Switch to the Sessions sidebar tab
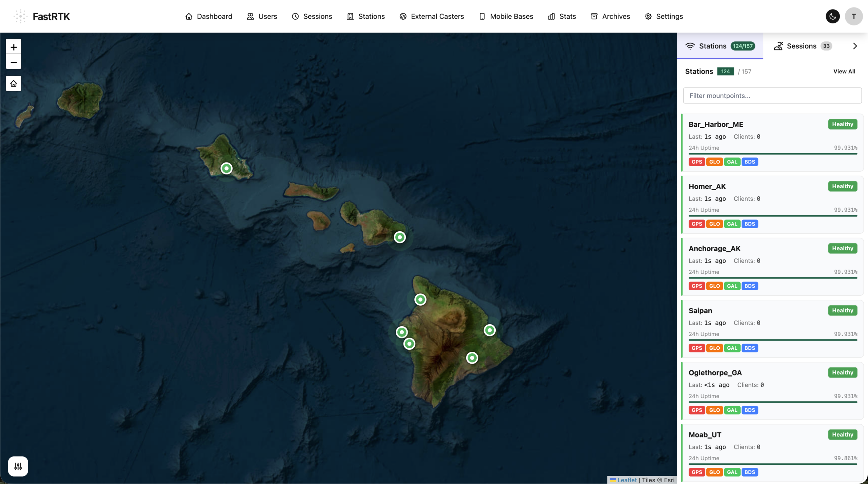This screenshot has width=868, height=484. (803, 46)
